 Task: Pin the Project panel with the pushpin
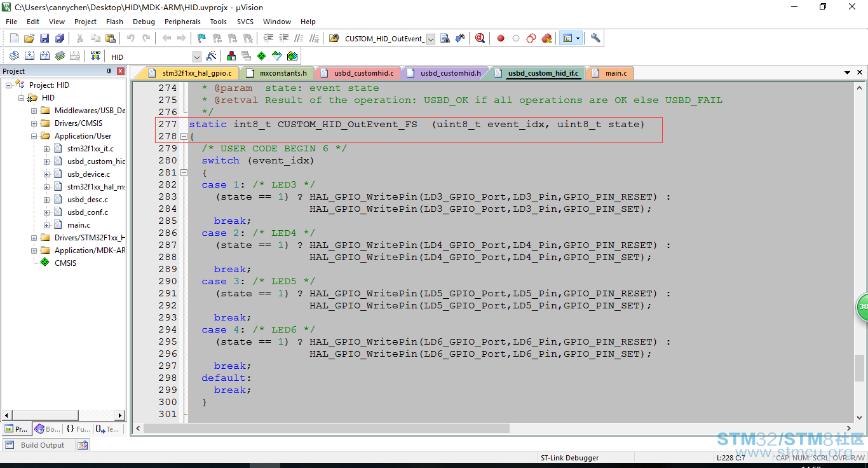pyautogui.click(x=109, y=71)
